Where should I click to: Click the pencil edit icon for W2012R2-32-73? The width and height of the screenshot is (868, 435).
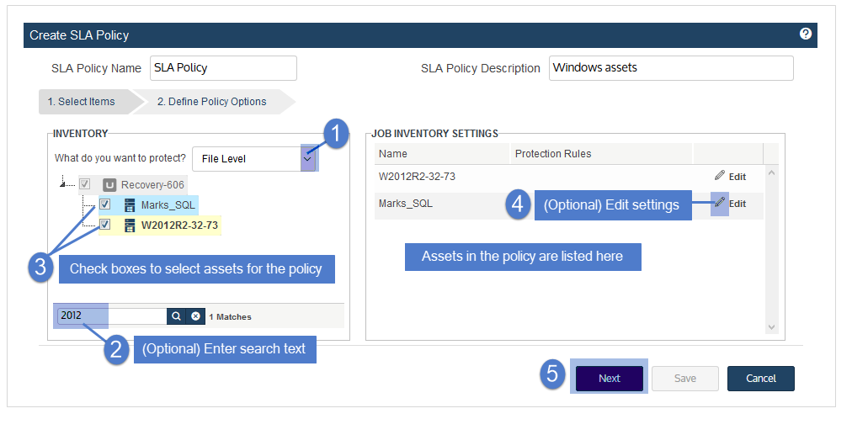[x=720, y=176]
